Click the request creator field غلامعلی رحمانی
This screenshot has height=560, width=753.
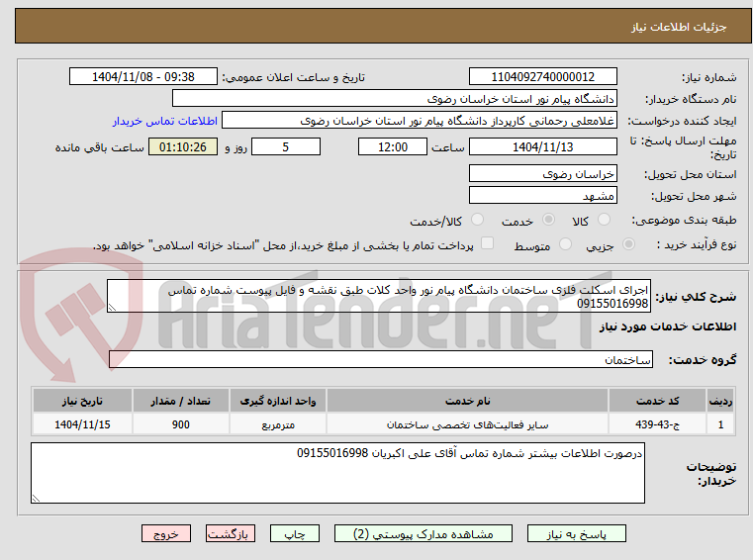[419, 121]
